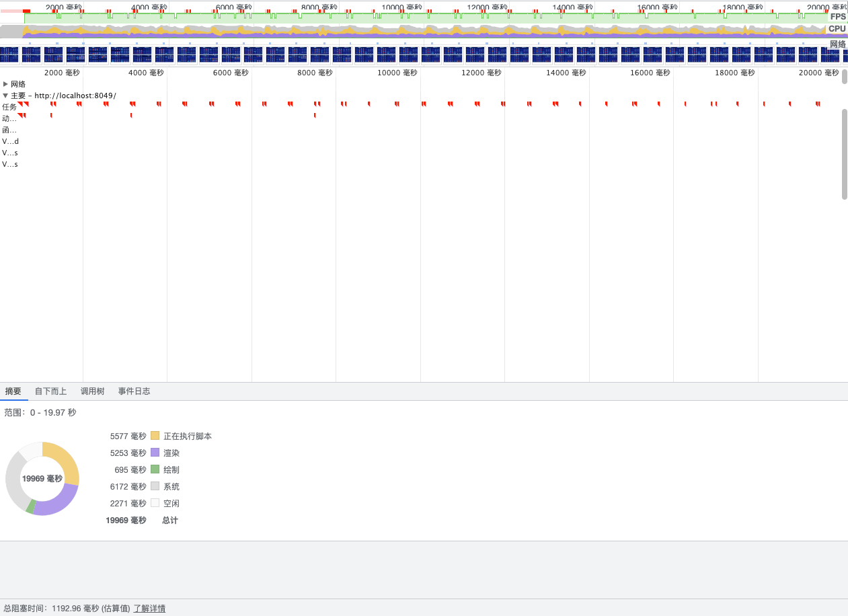Click the yellow 正在执行脚本 legend swatch

click(x=155, y=436)
